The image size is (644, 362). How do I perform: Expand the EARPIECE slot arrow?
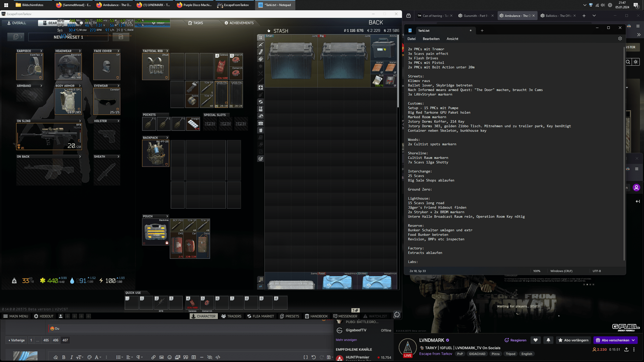(41, 51)
